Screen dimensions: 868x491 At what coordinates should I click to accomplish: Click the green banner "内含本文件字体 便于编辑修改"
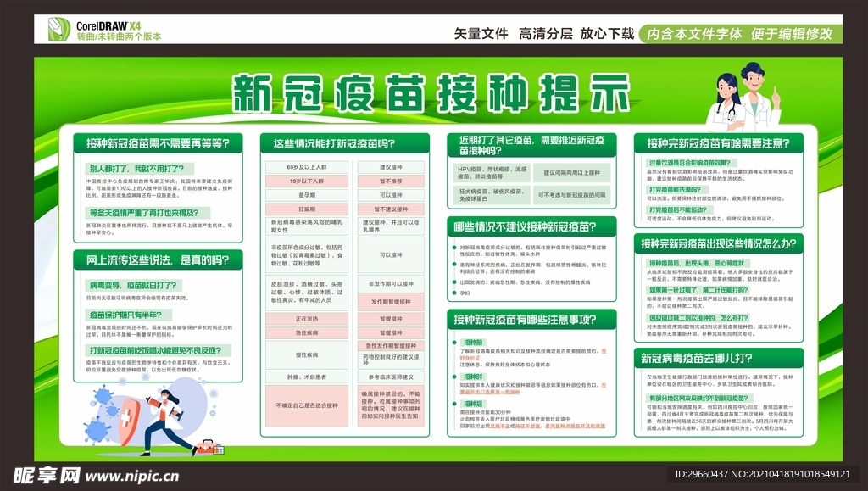740,34
